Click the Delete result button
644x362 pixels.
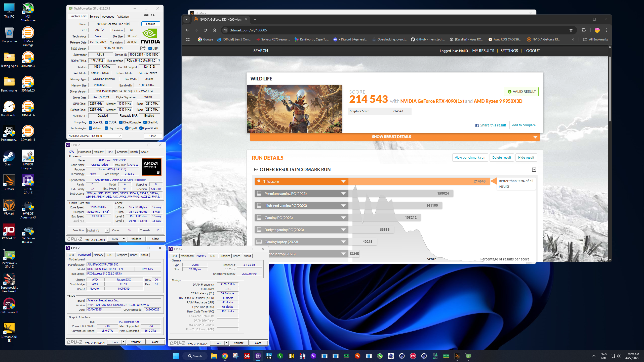[x=502, y=158]
